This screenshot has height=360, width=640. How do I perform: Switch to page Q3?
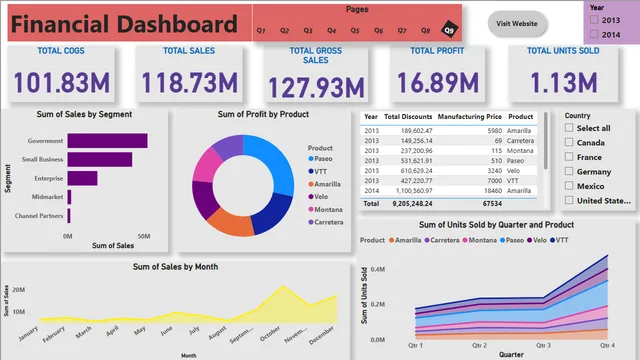308,31
